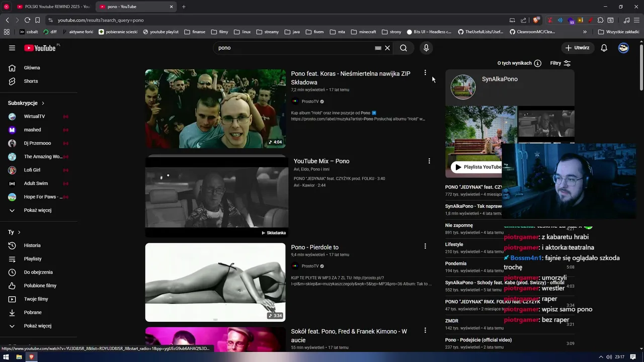Open more options for YouTube Mix – Pono
Viewport: 644px width, 362px height.
tap(429, 161)
